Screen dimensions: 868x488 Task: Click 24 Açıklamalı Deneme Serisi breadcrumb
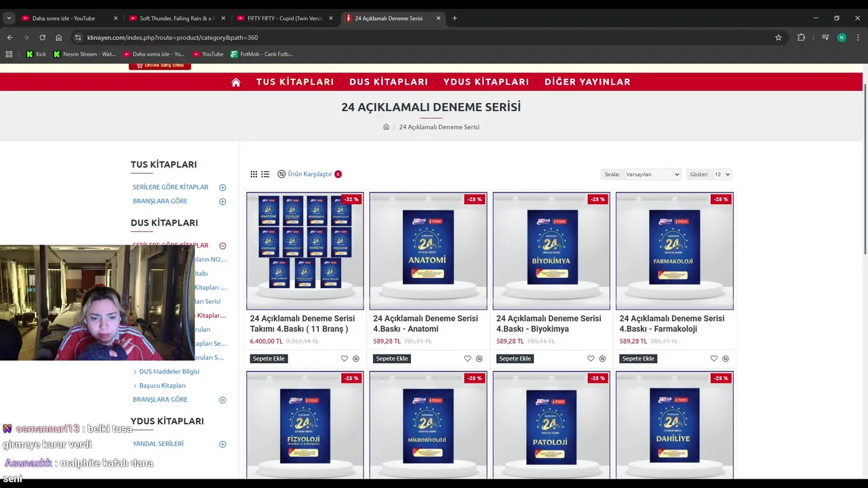(x=439, y=127)
